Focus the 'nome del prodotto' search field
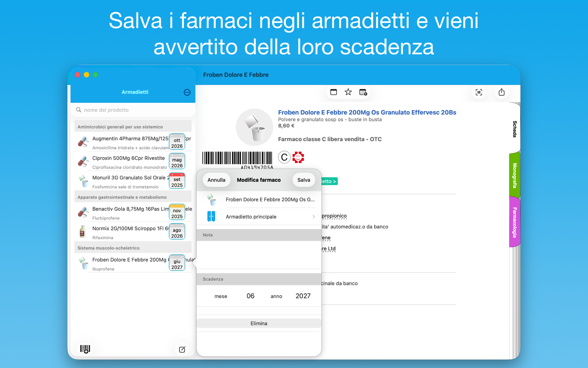This screenshot has width=588, height=368. tap(133, 110)
